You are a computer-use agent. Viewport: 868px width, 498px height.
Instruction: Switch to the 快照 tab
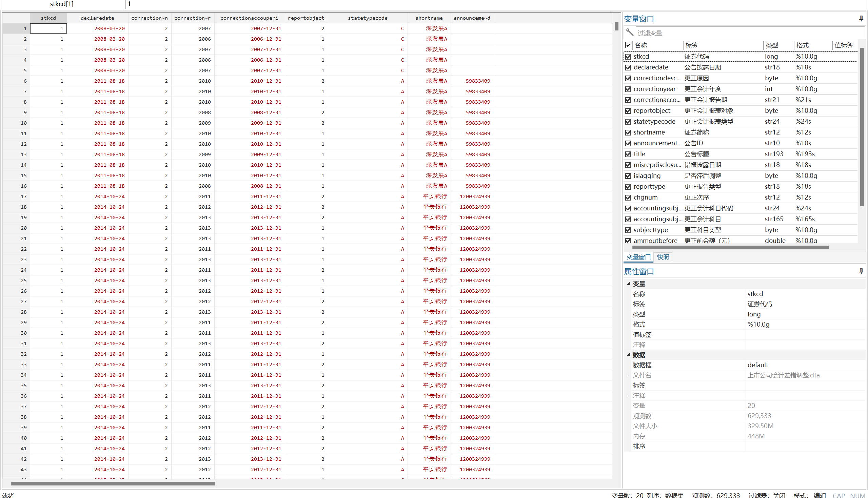[x=663, y=257]
